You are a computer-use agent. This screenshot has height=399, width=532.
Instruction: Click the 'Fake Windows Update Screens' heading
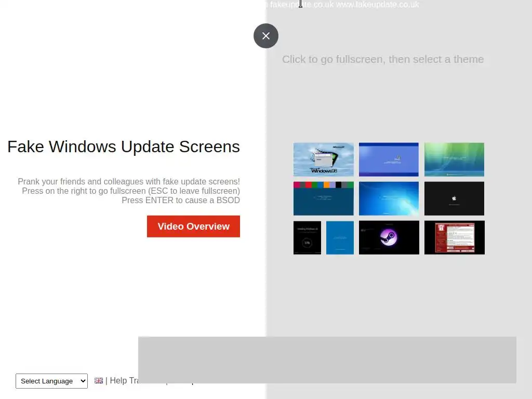click(124, 147)
